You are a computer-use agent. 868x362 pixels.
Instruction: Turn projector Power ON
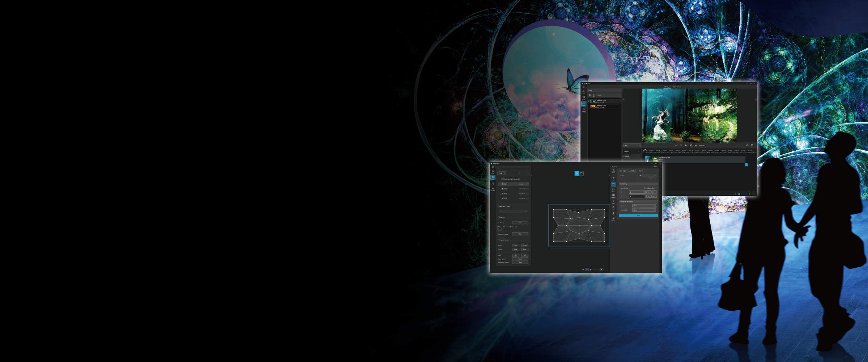(516, 246)
